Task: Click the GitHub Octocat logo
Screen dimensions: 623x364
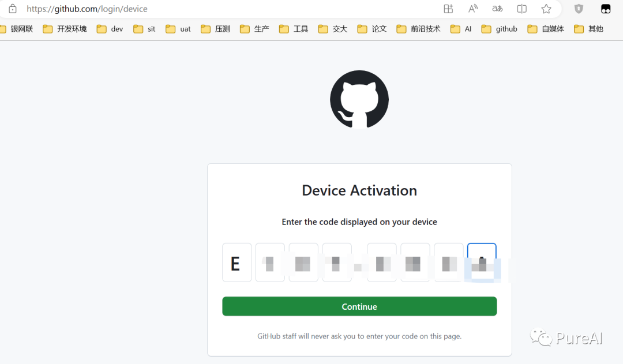Action: click(x=359, y=99)
